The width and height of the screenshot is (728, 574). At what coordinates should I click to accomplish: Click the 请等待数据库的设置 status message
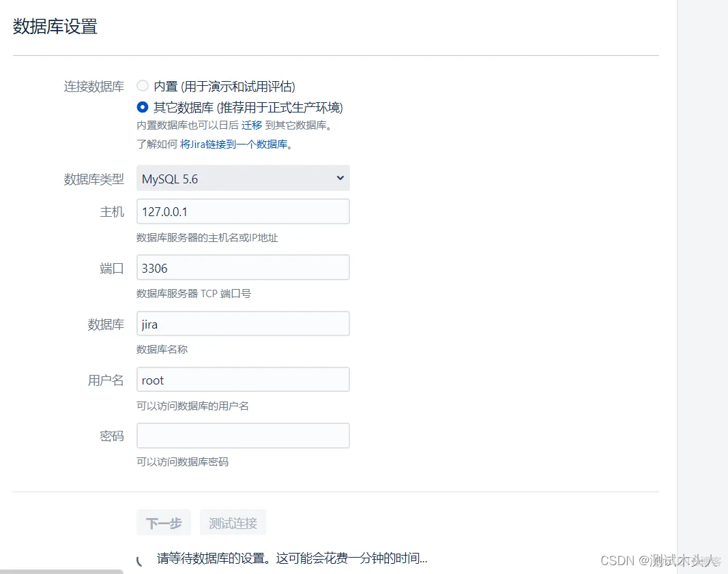292,558
